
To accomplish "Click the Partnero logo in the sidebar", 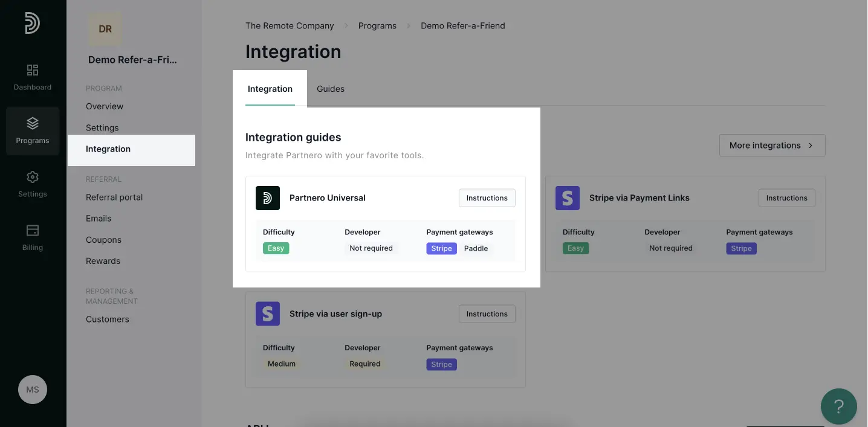I will tap(32, 23).
